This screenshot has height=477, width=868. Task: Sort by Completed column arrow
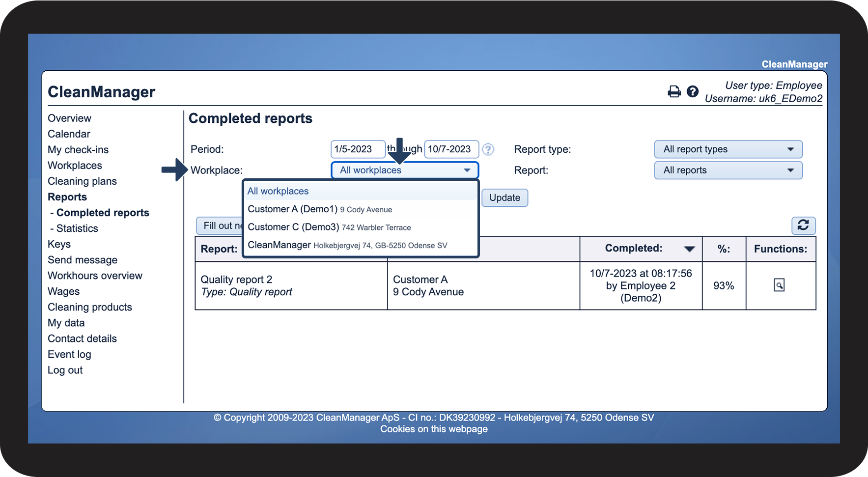click(x=689, y=249)
